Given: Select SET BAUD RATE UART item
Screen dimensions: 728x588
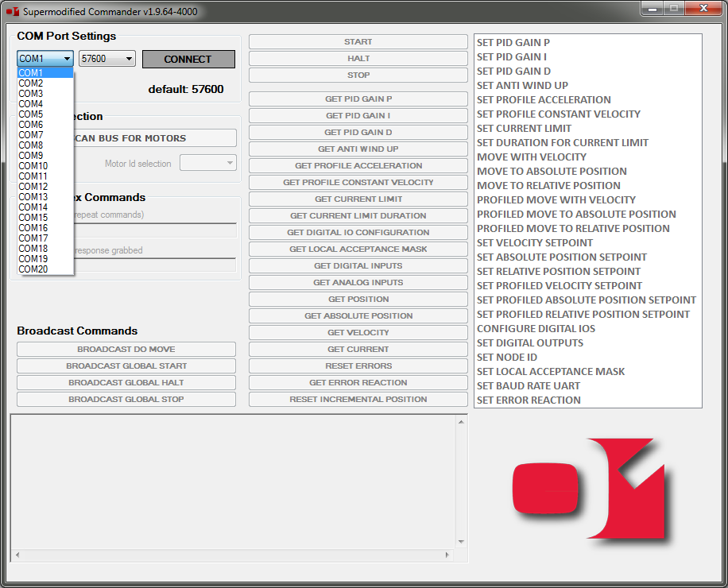Looking at the screenshot, I should click(x=528, y=385).
